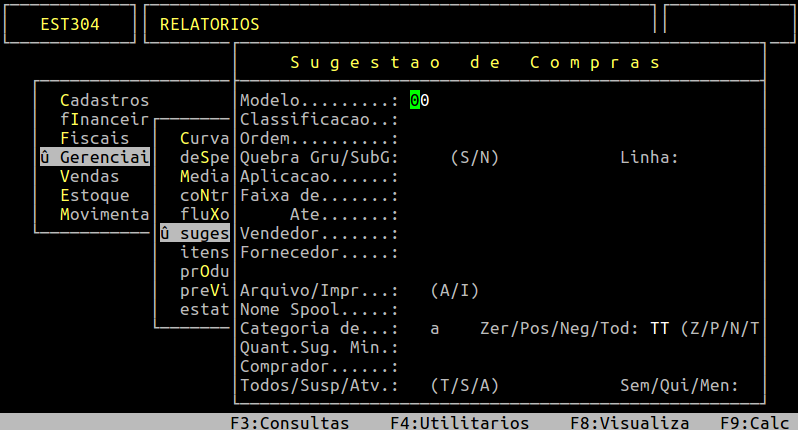Choose the Curva submenu entry
The height and width of the screenshot is (430, 798).
pyautogui.click(x=205, y=138)
